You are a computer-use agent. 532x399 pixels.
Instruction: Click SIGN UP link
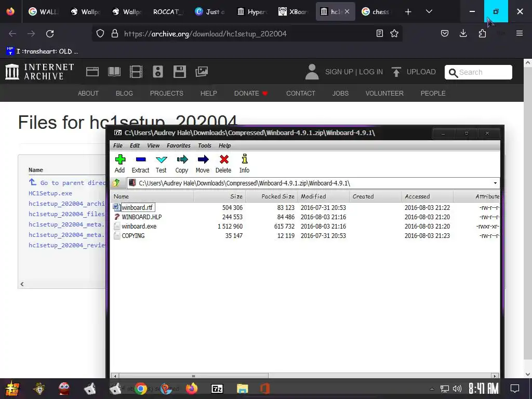(x=339, y=72)
